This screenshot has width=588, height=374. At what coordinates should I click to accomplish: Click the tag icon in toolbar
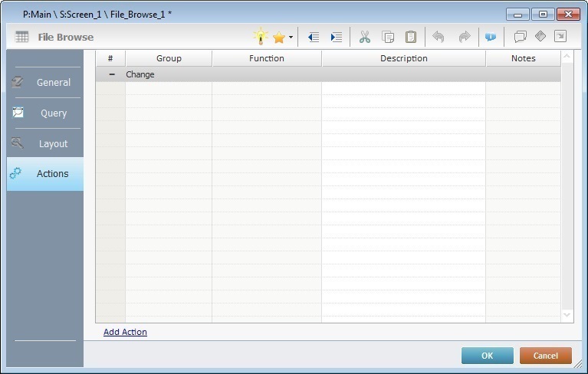[x=540, y=37]
